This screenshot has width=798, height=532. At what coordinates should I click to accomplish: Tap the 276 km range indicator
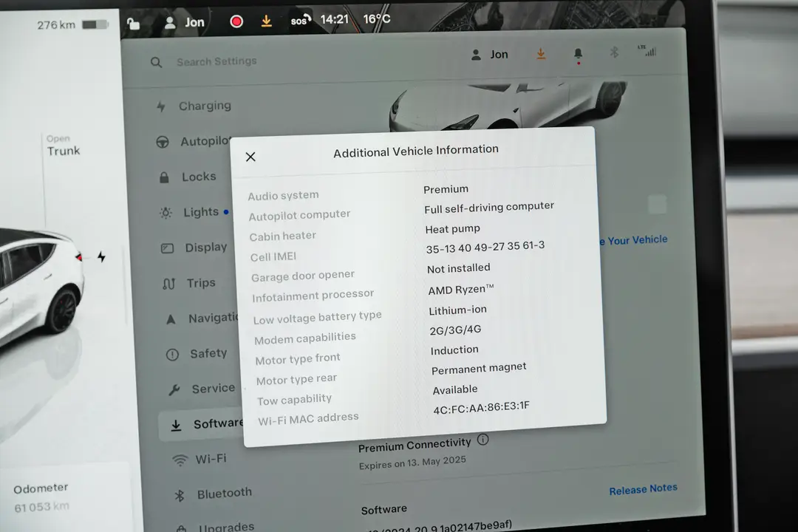[x=56, y=25]
